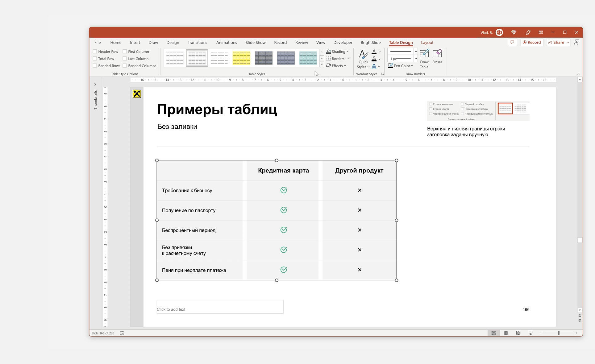The height and width of the screenshot is (364, 595).
Task: Start Slide Show from status bar
Action: tap(531, 333)
